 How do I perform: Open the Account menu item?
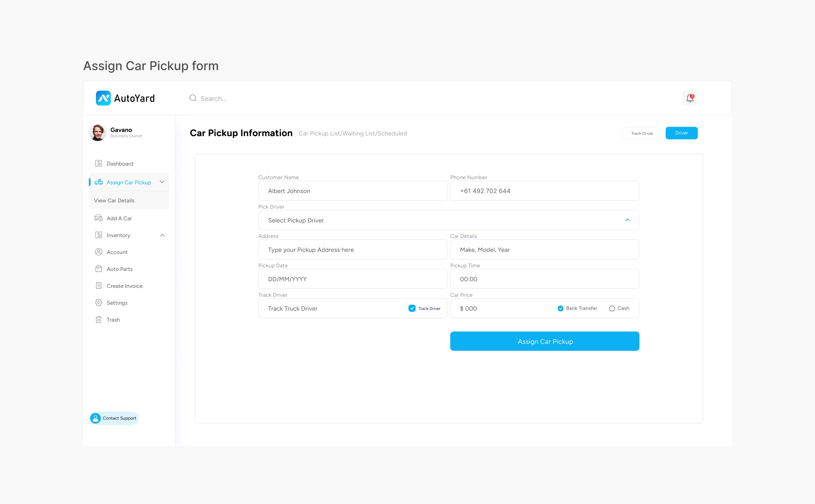point(117,252)
